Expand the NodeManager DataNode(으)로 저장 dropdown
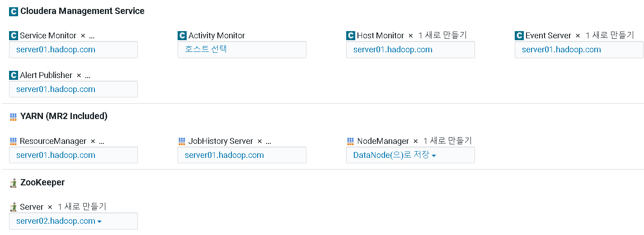644x235 pixels. coord(410,155)
